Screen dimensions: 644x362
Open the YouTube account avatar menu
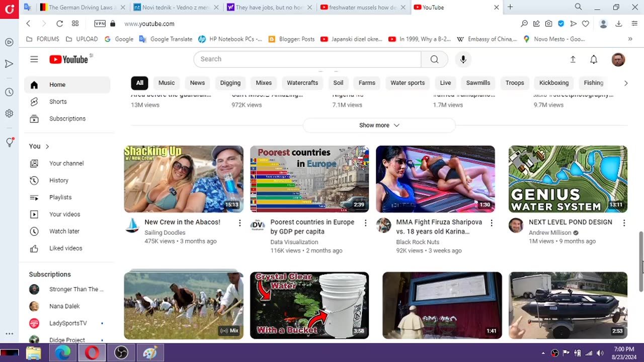click(618, 59)
